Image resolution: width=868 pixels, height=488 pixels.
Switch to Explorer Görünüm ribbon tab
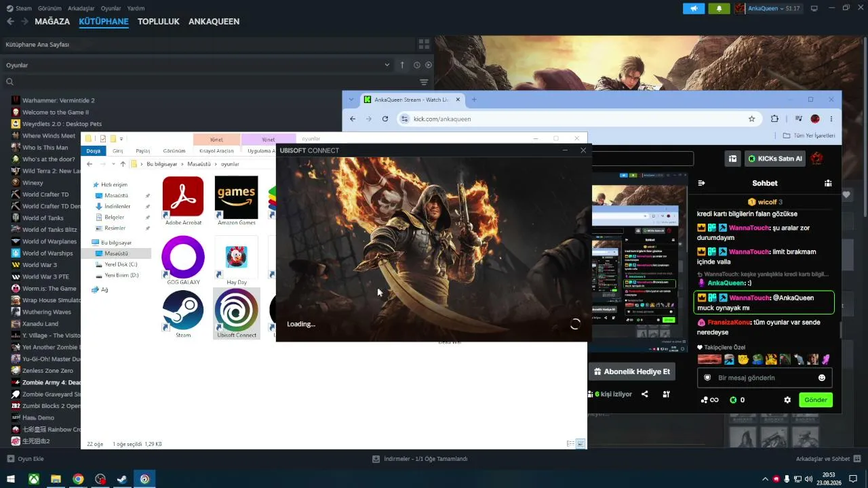point(174,150)
